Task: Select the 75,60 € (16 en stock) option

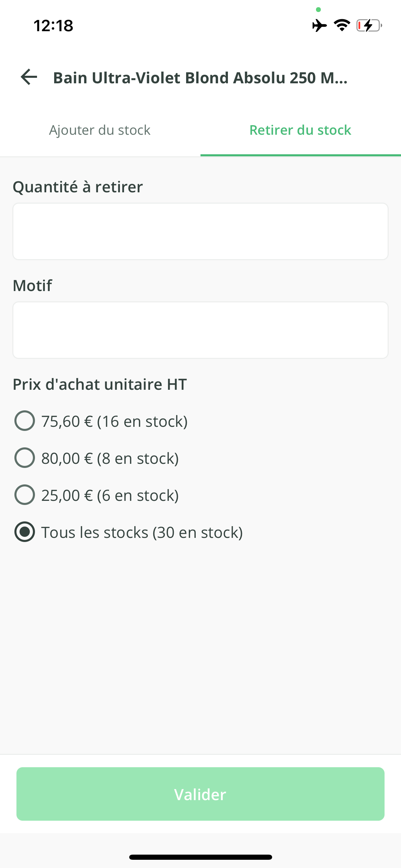Action: pyautogui.click(x=25, y=421)
